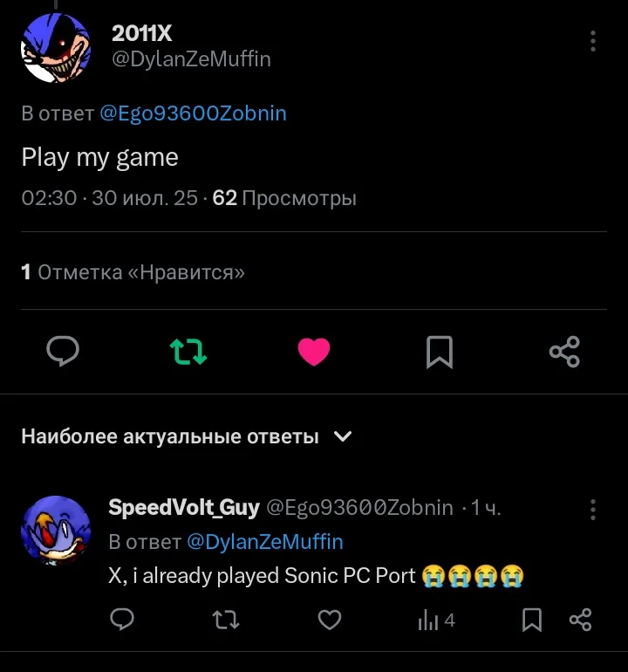Share the 2011X post
Image resolution: width=628 pixels, height=672 pixels.
(564, 352)
